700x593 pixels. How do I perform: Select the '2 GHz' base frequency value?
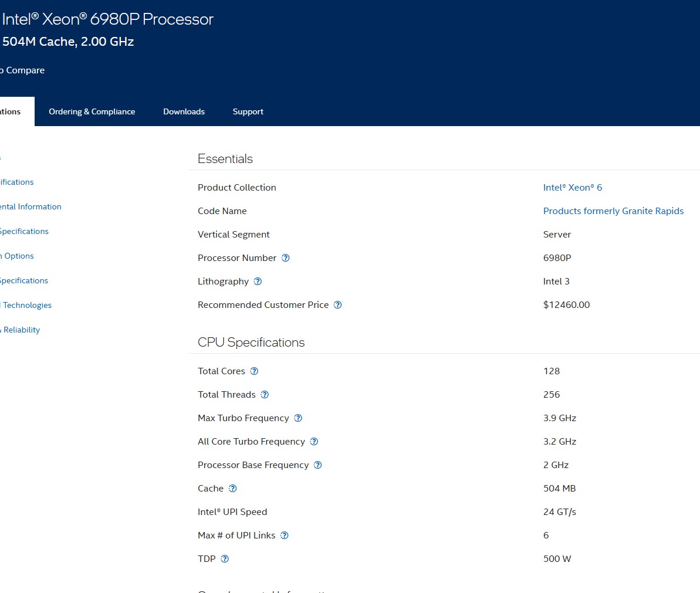point(556,465)
